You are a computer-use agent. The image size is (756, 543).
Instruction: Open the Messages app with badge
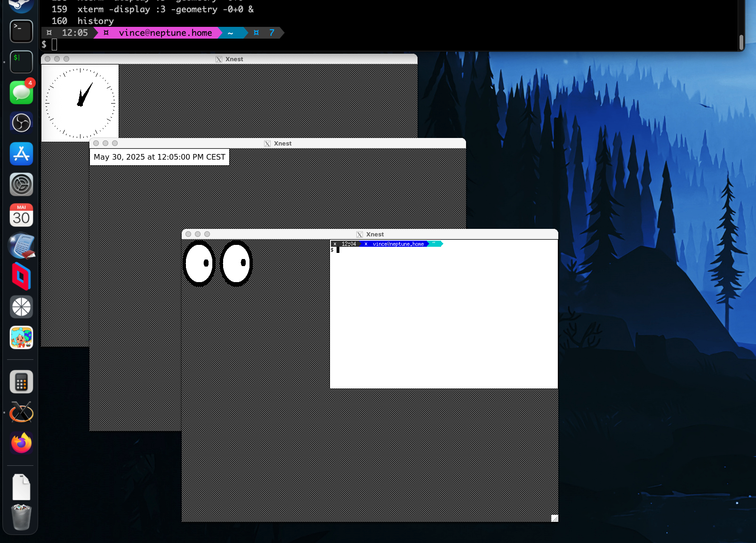tap(21, 92)
